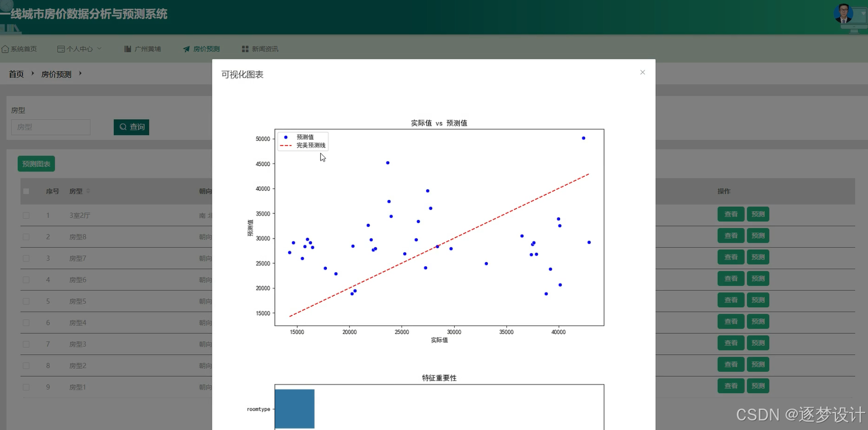Open the user avatar in the header

[843, 13]
